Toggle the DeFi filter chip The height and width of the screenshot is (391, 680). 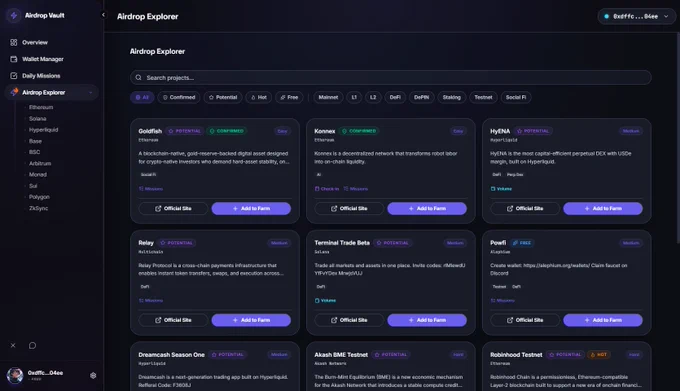pos(395,98)
